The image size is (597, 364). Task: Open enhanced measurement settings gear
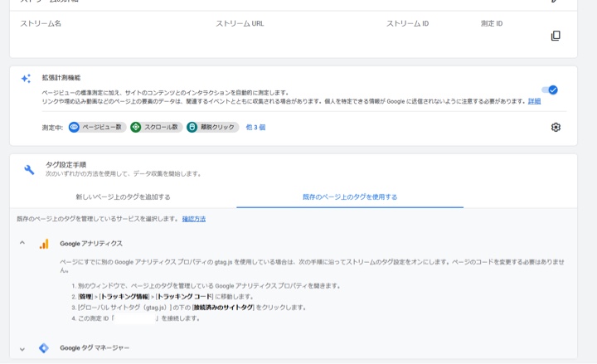click(x=556, y=127)
